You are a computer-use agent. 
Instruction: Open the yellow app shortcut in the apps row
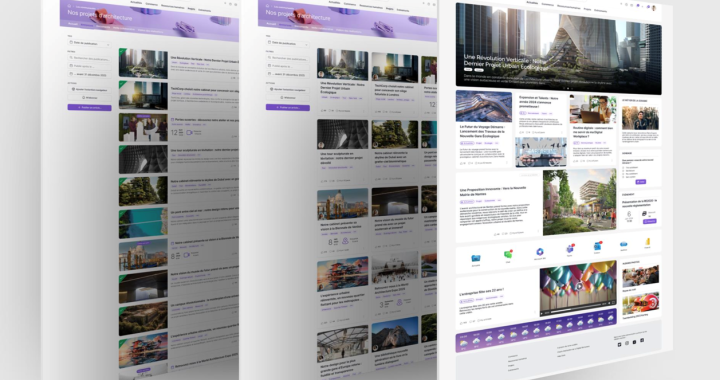[647, 241]
